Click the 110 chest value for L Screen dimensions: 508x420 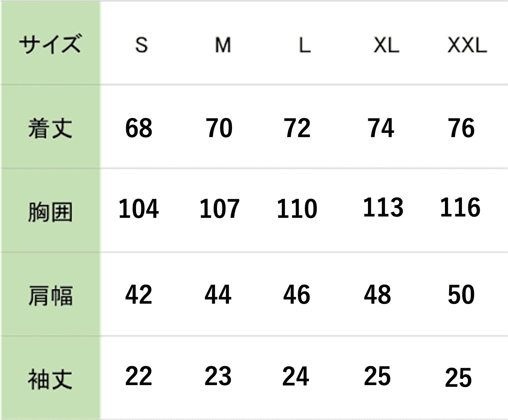pos(297,208)
